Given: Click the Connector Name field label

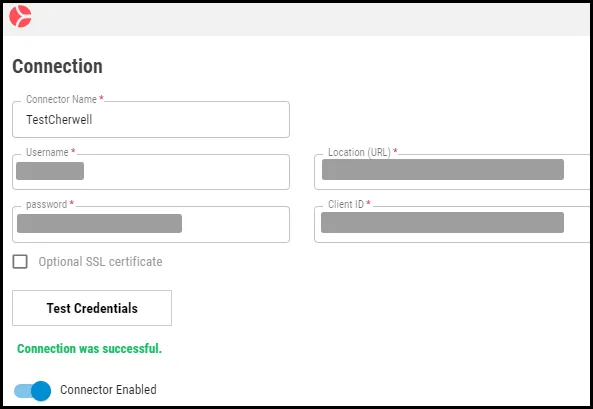Looking at the screenshot, I should coord(61,99).
